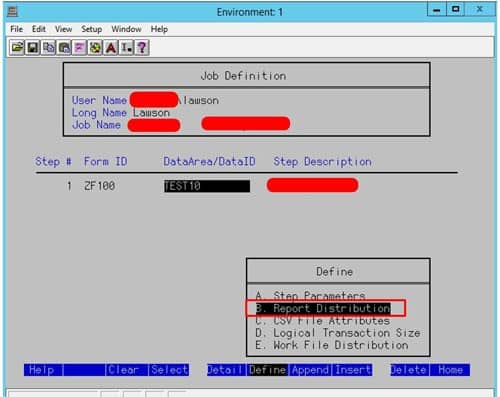This screenshot has width=500, height=397.
Task: Open the Window menu
Action: pyautogui.click(x=126, y=29)
